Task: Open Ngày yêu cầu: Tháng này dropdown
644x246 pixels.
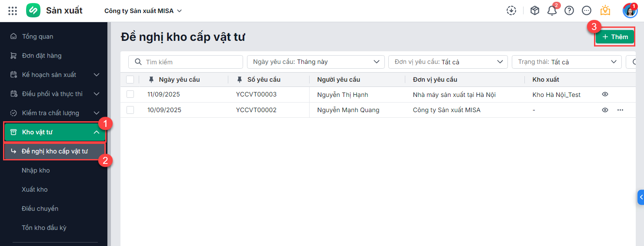Action: click(316, 62)
